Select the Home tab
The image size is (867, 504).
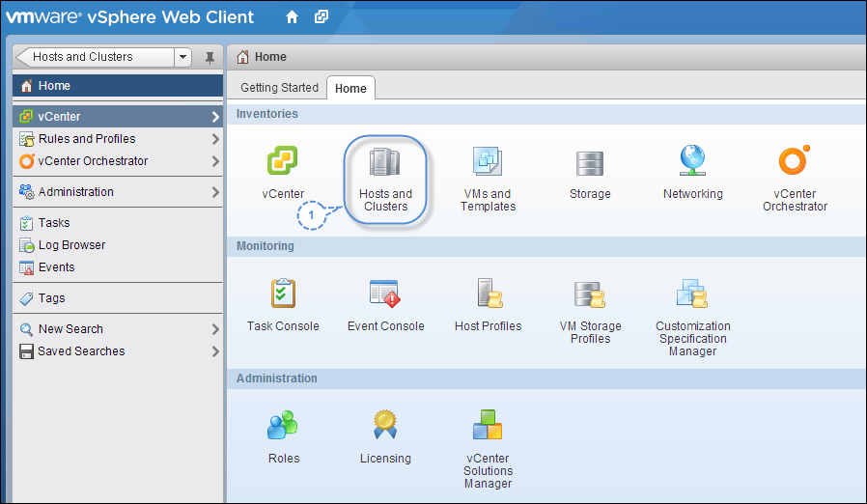click(x=350, y=89)
